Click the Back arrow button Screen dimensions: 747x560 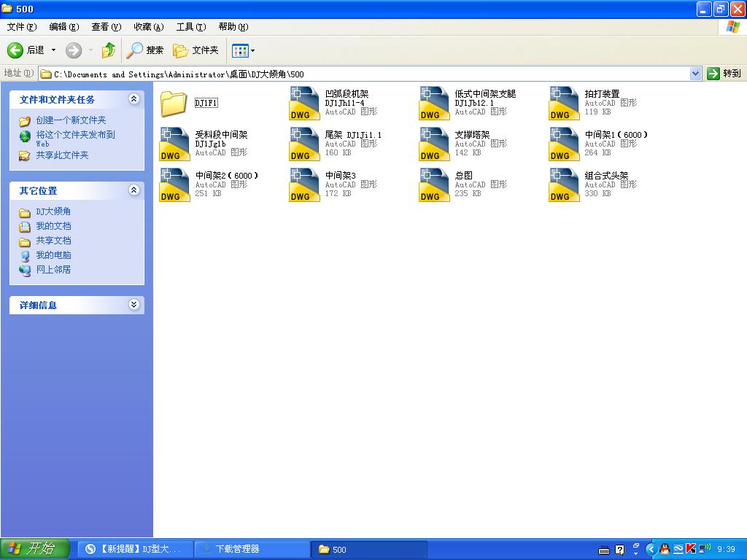(x=15, y=50)
